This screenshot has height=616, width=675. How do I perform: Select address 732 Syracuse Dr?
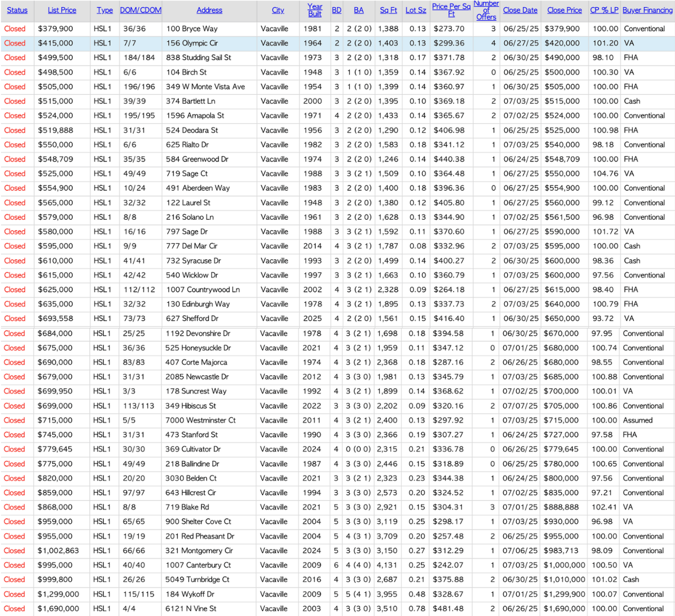coord(193,260)
